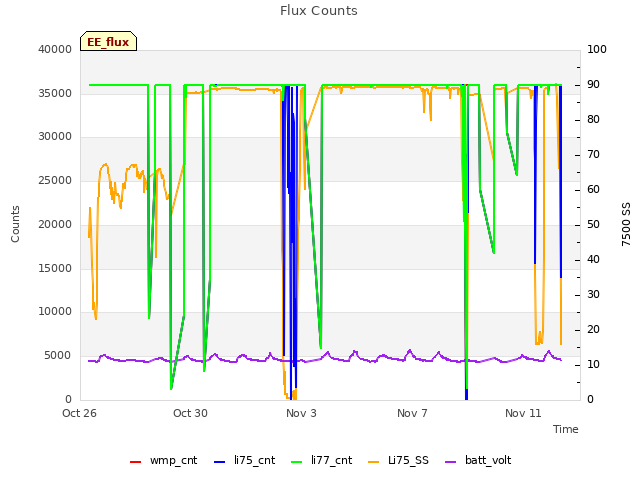Click the green li77_cnt color swatch
Viewport: 640px width, 480px height.
[x=297, y=462]
